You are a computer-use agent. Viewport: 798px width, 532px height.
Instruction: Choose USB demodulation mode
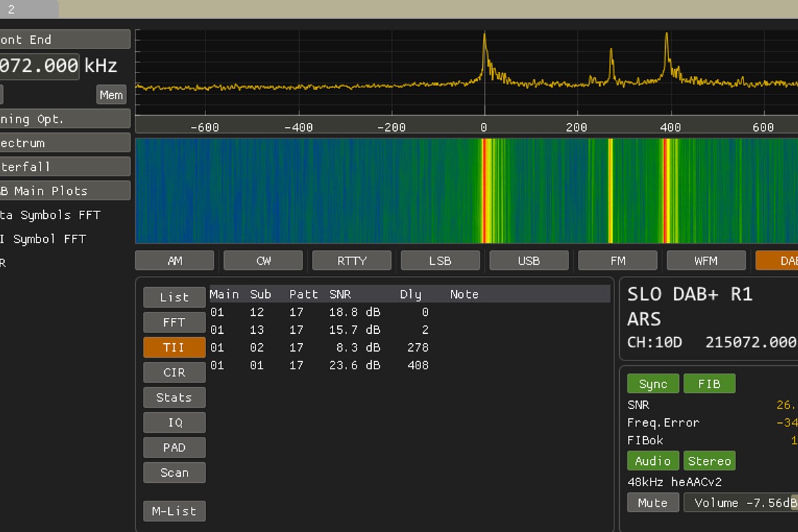529,261
